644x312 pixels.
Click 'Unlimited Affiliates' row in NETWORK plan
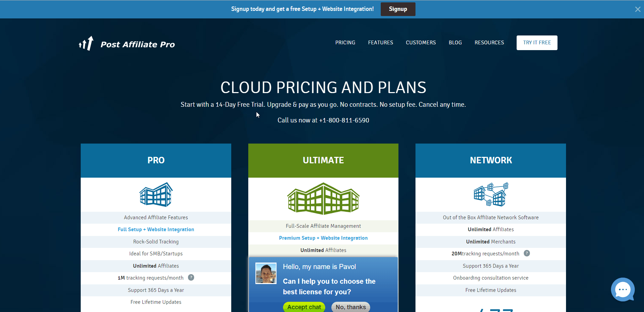click(491, 229)
